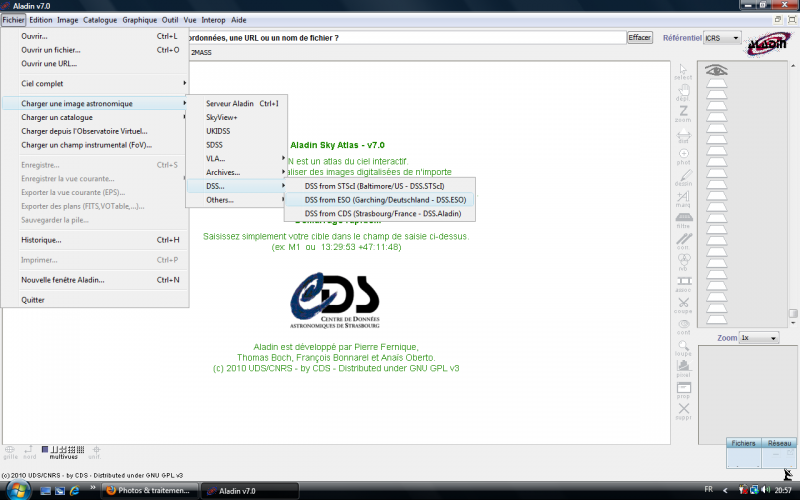The image size is (800, 500).
Task: Expand the 'VLA...' submenu
Action: 237,159
